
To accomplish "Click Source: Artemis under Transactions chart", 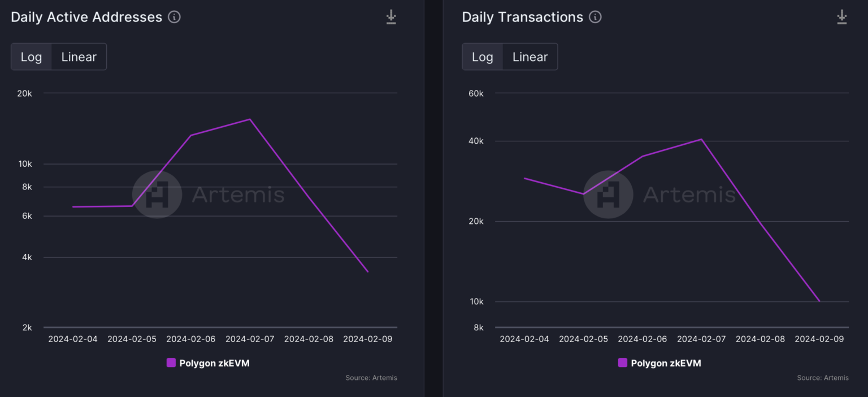I will pos(823,378).
